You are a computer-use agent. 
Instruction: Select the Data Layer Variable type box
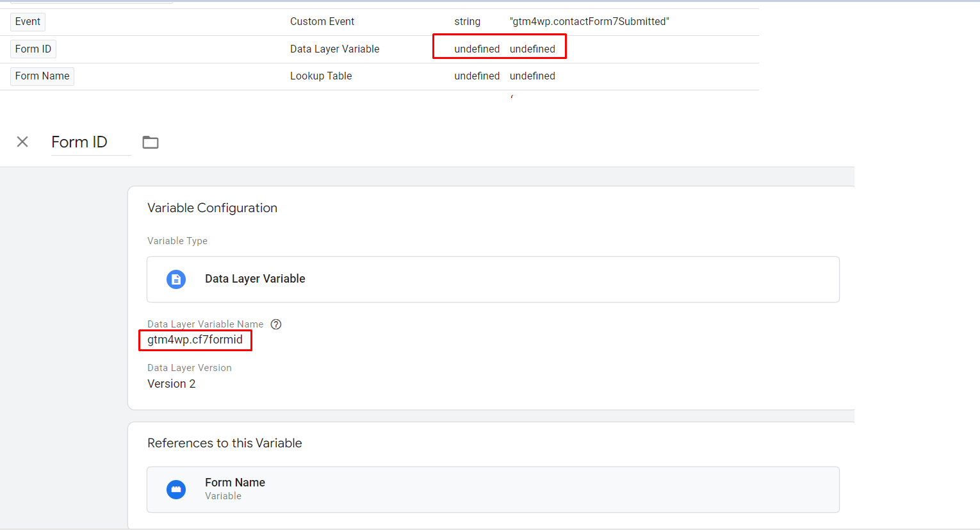(x=493, y=279)
